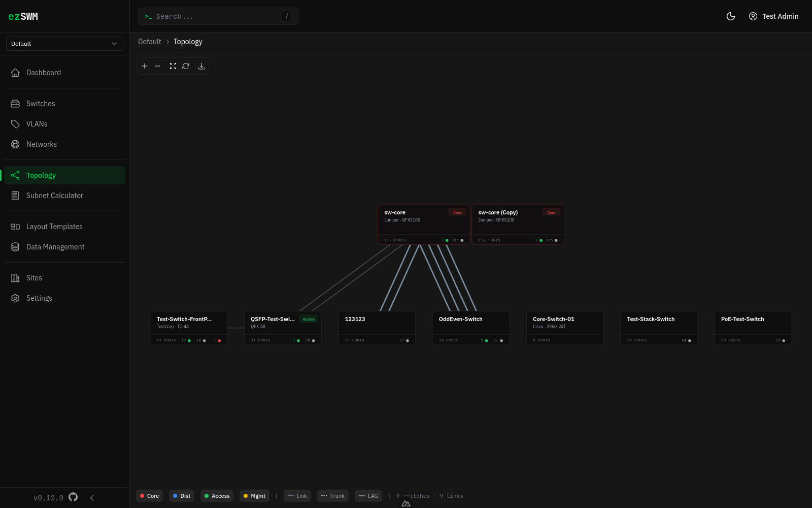Zoom in using the plus icon
Screen dimensions: 812x508
click(145, 66)
